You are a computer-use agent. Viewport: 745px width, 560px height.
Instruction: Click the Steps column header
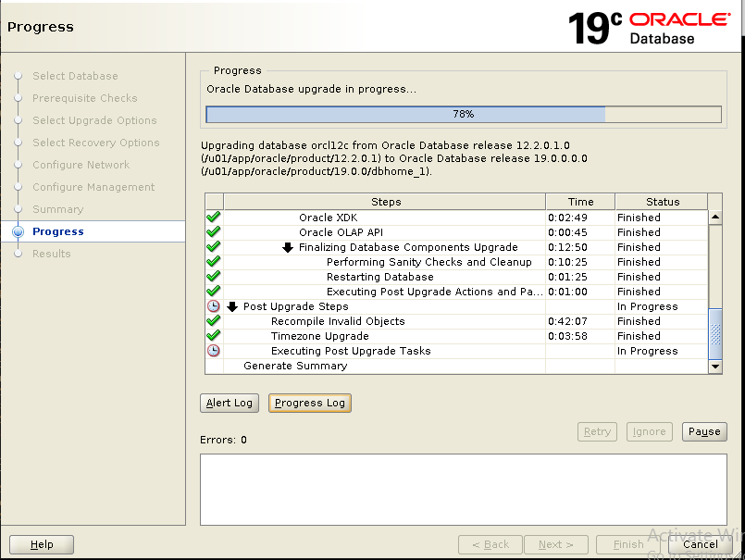pos(385,202)
